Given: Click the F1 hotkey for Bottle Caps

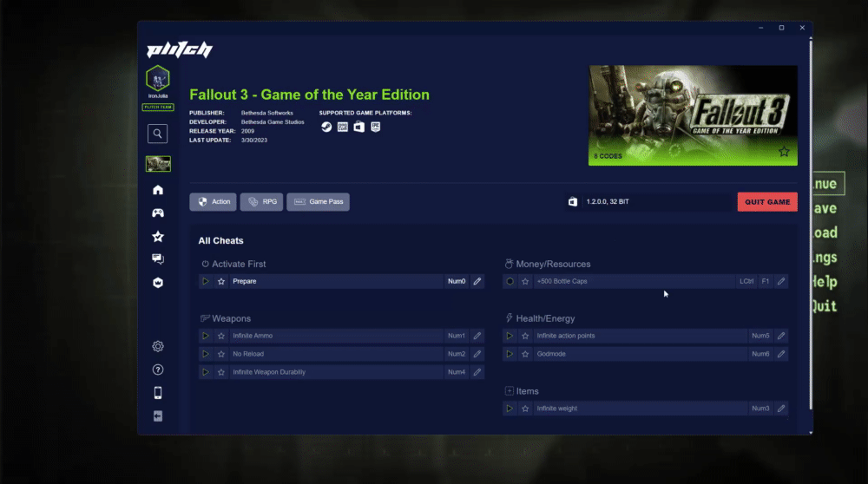Looking at the screenshot, I should pyautogui.click(x=765, y=281).
